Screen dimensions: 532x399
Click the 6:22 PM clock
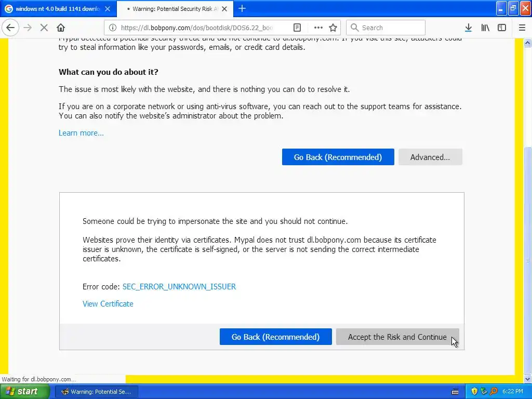pyautogui.click(x=513, y=392)
